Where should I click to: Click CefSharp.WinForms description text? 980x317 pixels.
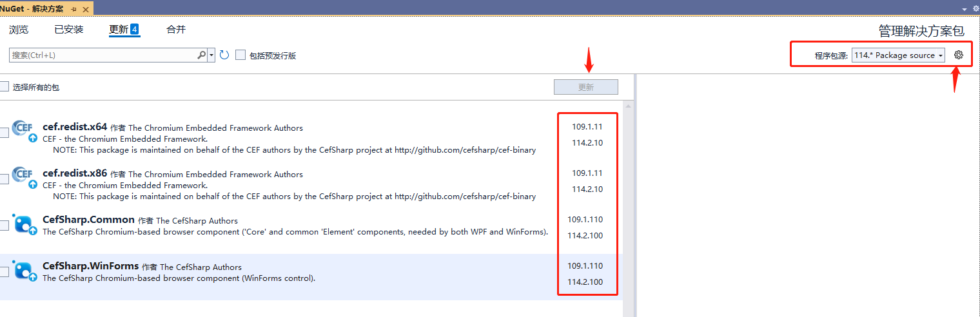179,278
